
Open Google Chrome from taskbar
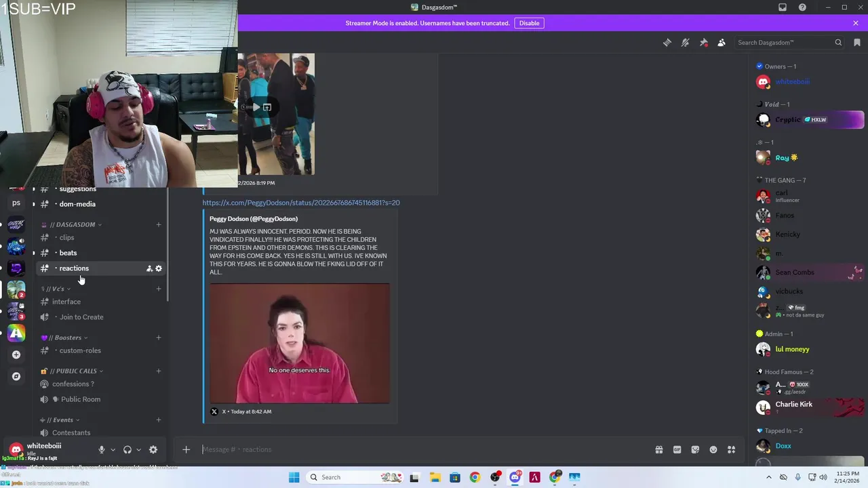point(475,477)
